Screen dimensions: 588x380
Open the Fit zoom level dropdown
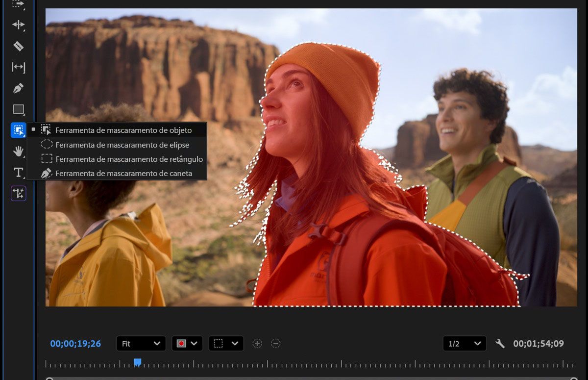(141, 344)
